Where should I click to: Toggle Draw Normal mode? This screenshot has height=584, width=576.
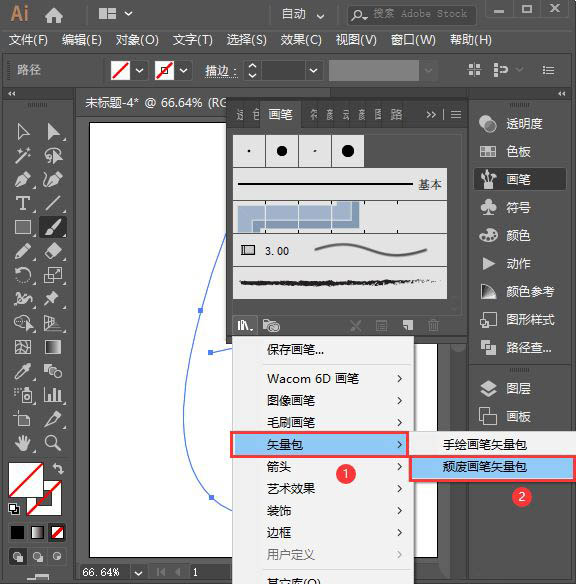click(17, 556)
